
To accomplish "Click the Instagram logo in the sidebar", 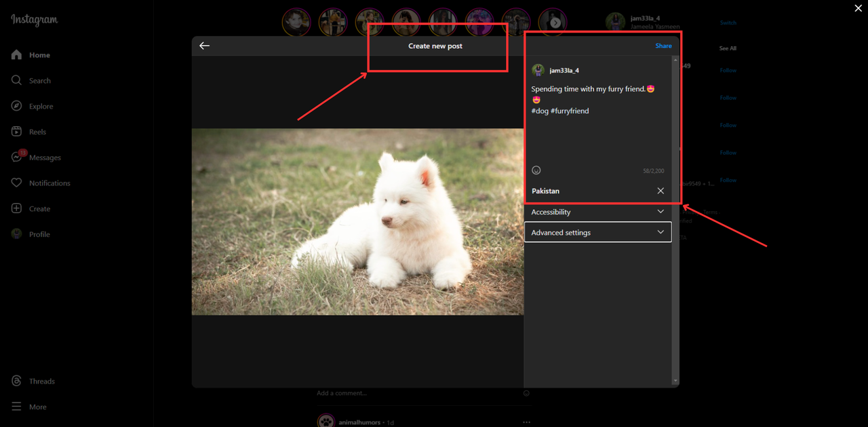I will (x=34, y=20).
